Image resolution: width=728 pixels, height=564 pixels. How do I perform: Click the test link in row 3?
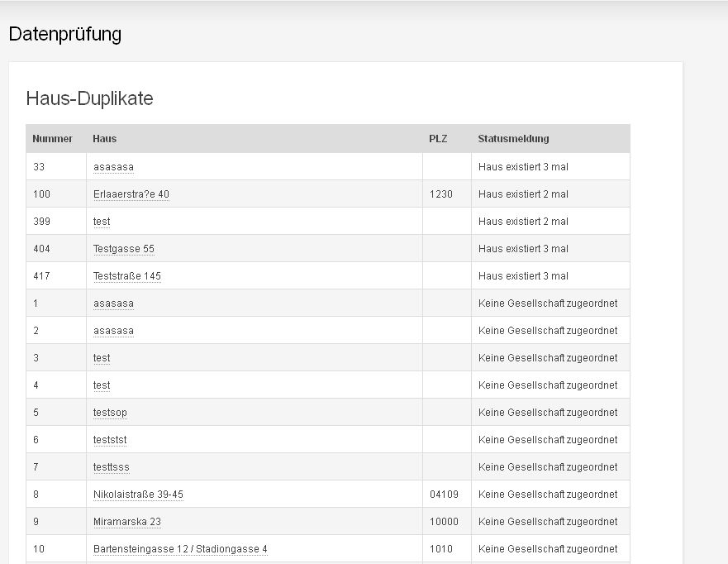coord(102,358)
